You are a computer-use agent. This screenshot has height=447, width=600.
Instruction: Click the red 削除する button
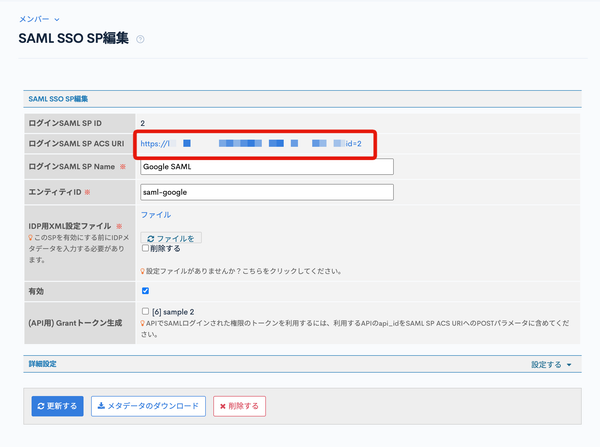[x=240, y=406]
